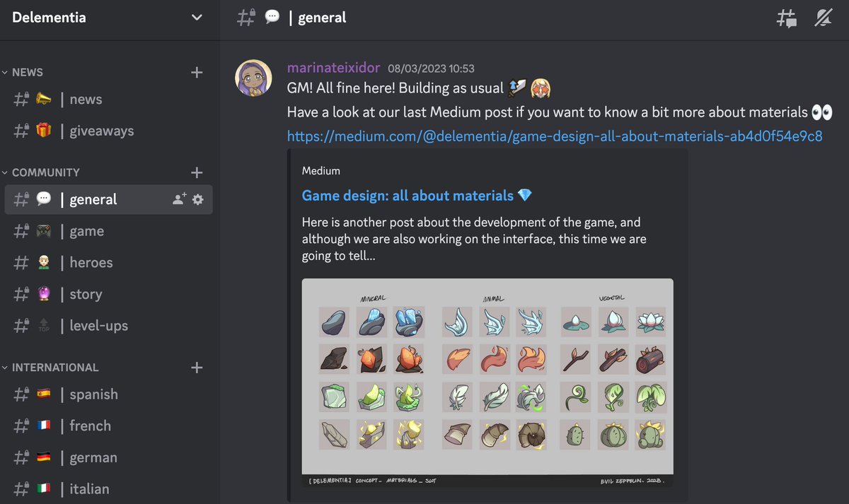Image resolution: width=849 pixels, height=504 pixels.
Task: Open the Delementia server dropdown menu
Action: point(197,18)
